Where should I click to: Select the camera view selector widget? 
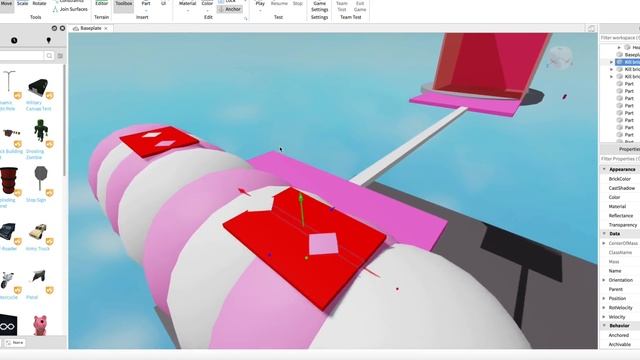pyautogui.click(x=561, y=58)
